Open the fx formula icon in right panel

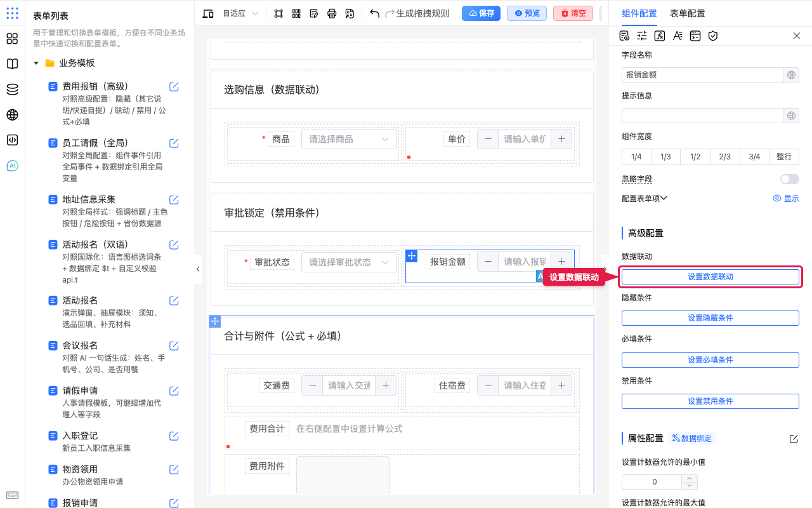660,36
